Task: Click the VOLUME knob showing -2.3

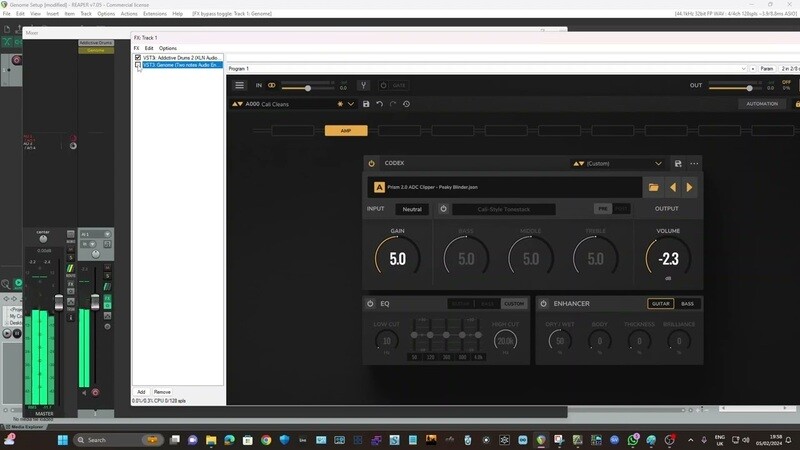Action: [x=668, y=259]
